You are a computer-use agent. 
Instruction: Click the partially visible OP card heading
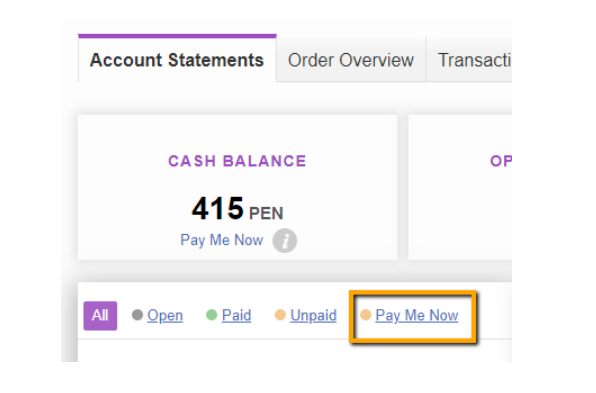coord(501,161)
